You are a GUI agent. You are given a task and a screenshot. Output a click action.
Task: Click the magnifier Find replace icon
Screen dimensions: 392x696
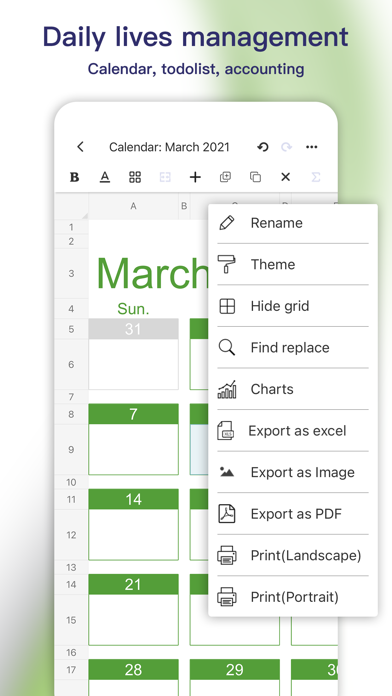(x=227, y=348)
